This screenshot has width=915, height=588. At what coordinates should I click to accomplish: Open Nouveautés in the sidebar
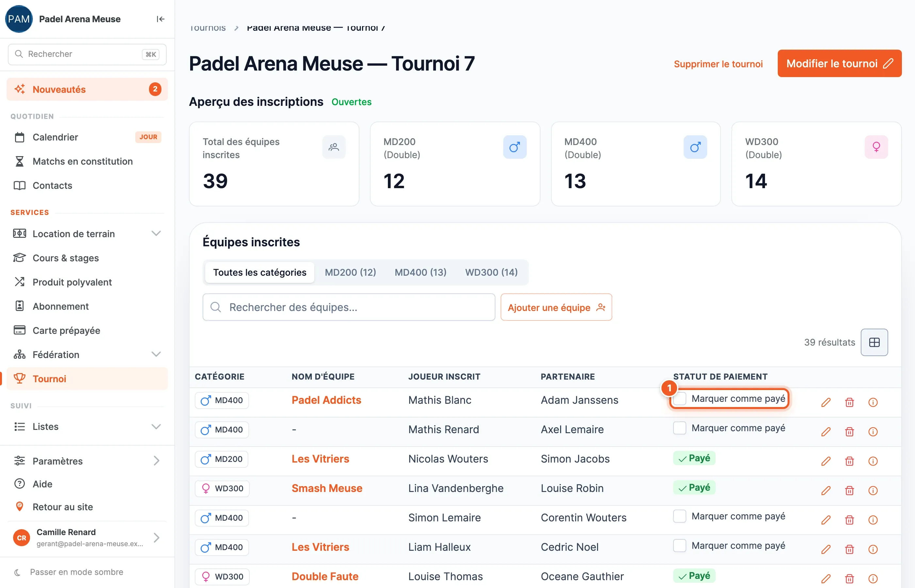[87, 90]
